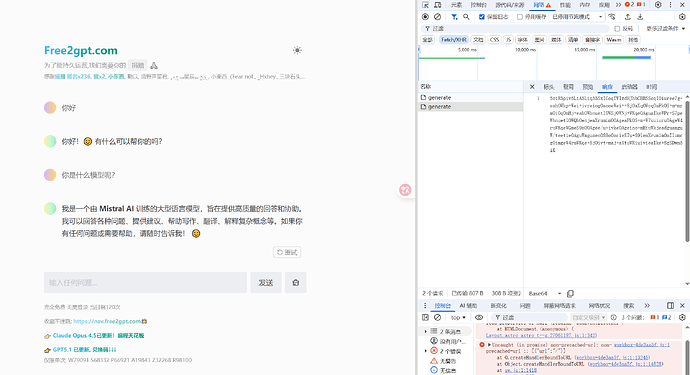Switch to the Console panel tab
690x375 pixels.
click(479, 5)
